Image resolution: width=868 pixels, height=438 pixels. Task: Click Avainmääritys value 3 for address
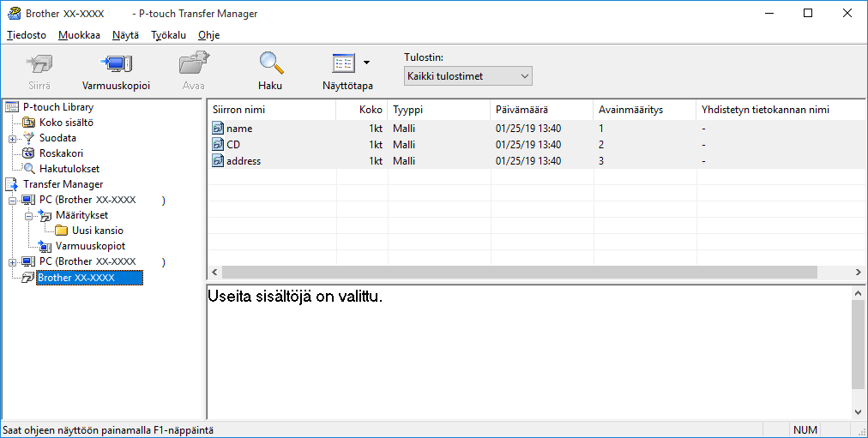click(601, 161)
